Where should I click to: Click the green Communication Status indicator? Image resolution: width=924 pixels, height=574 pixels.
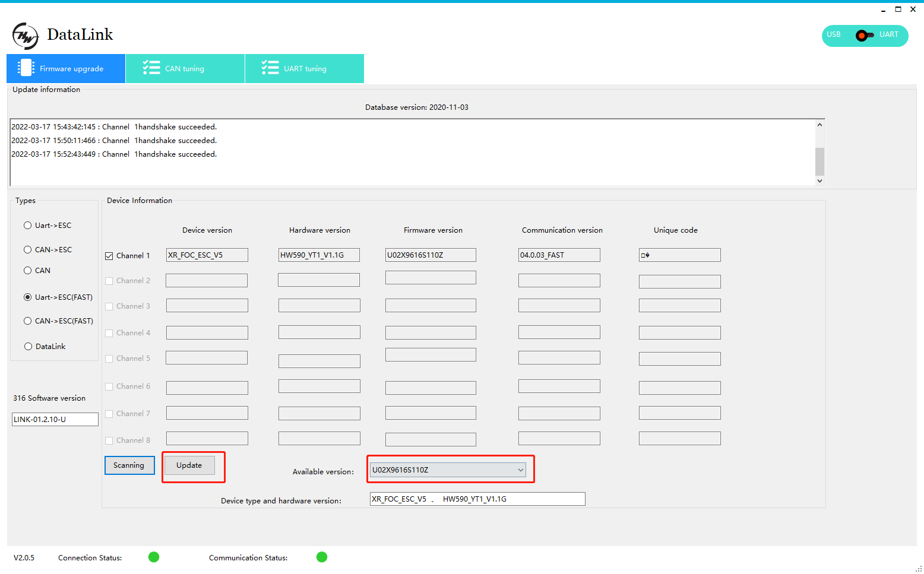pyautogui.click(x=322, y=557)
